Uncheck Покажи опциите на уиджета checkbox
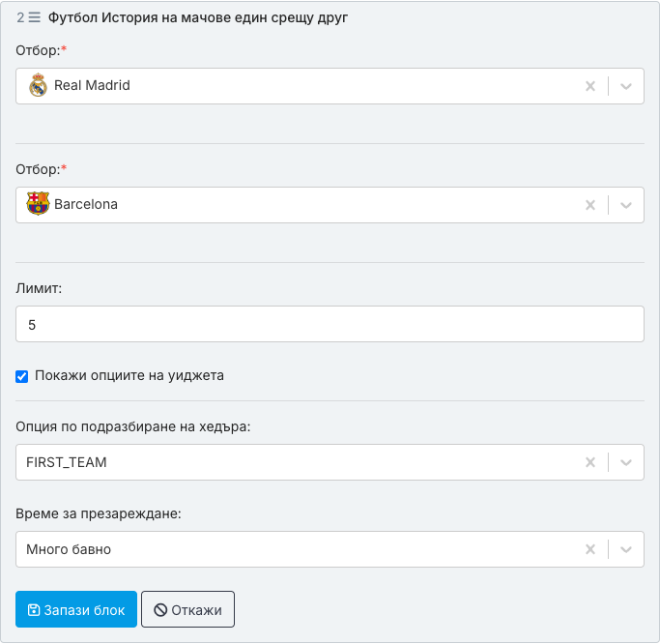This screenshot has height=644, width=660. click(22, 376)
